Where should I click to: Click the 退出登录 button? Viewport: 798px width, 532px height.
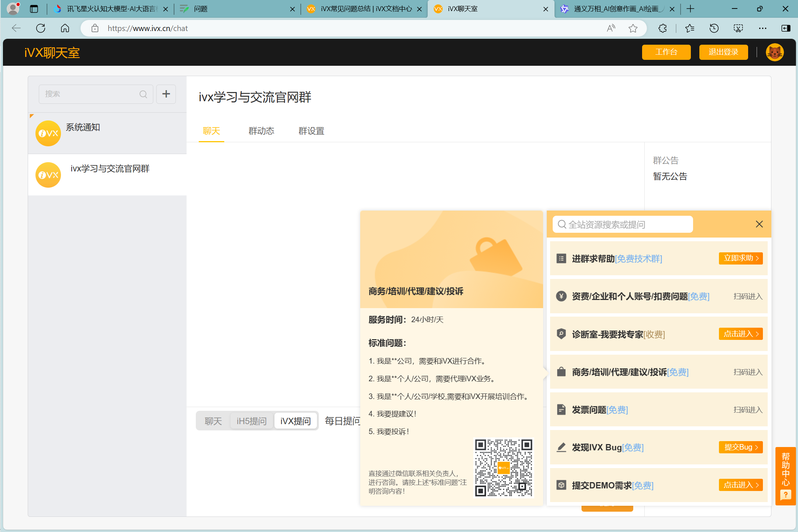(723, 52)
